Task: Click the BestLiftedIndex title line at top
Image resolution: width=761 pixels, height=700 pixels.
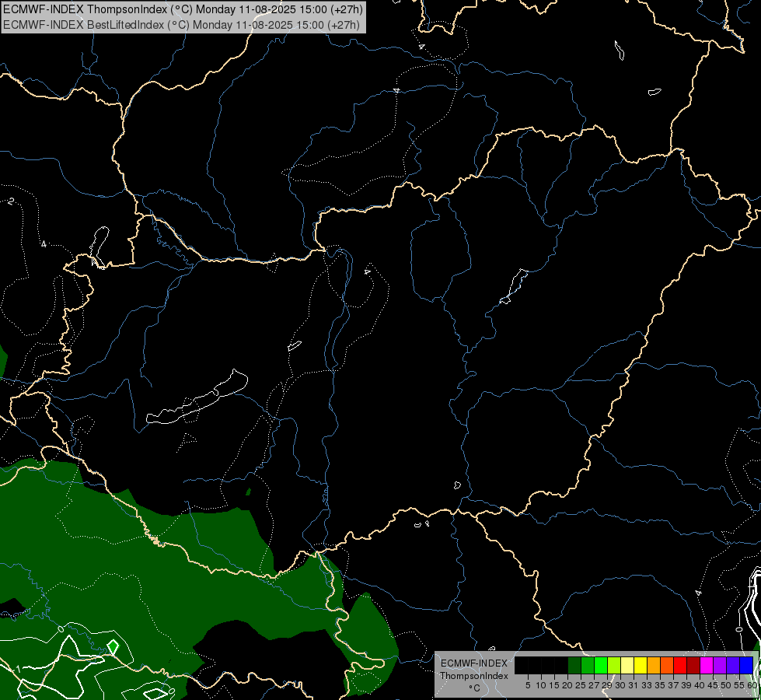Action: 181,25
